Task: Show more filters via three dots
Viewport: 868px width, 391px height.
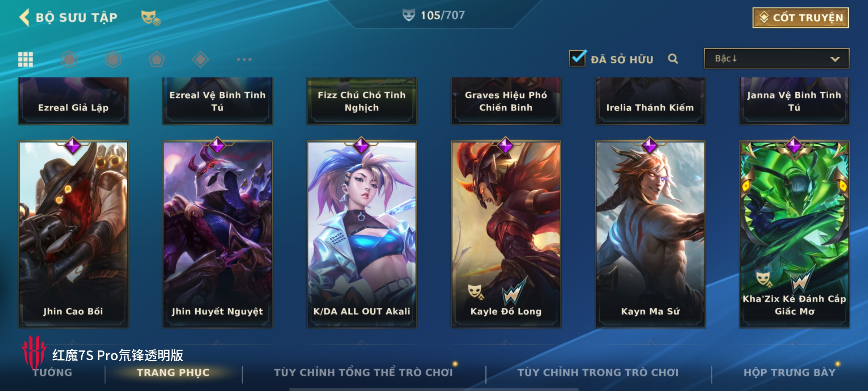Action: pos(244,59)
